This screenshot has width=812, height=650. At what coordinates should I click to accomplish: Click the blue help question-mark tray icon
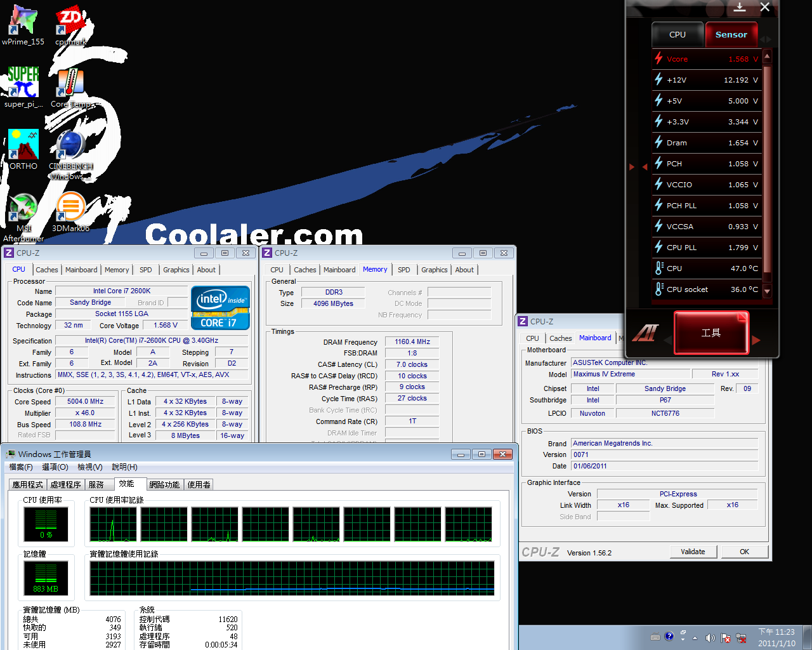(669, 636)
